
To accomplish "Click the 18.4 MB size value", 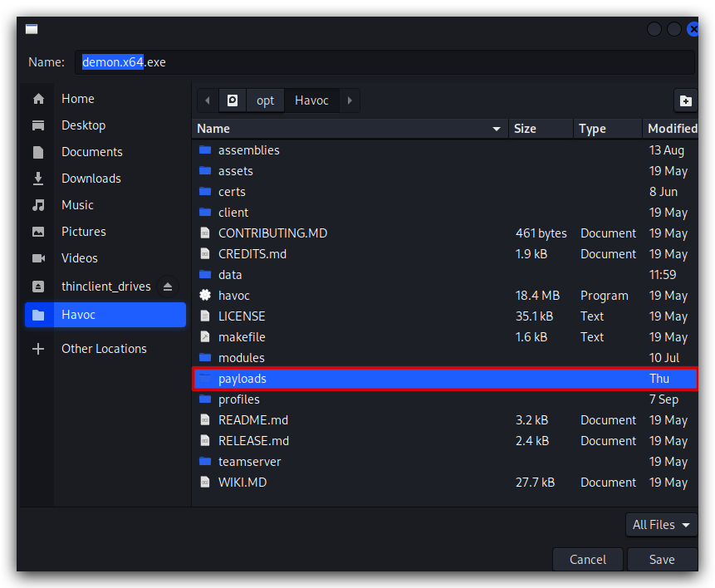I will (537, 296).
